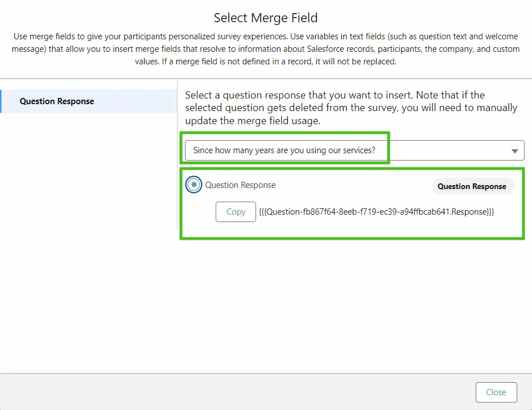Click the Question-fb867f64 merge field text
The width and height of the screenshot is (532, 410).
click(x=341, y=212)
